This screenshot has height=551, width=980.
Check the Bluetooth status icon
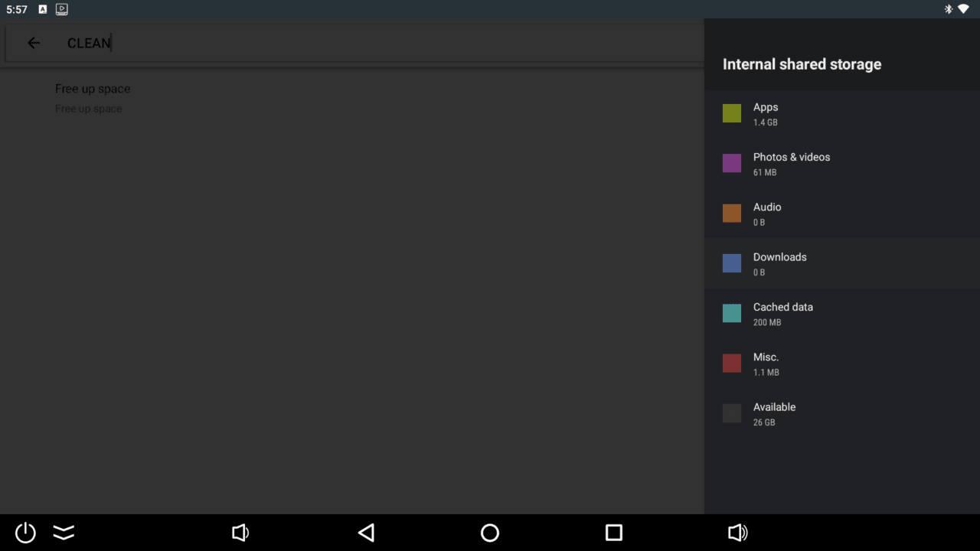tap(948, 9)
